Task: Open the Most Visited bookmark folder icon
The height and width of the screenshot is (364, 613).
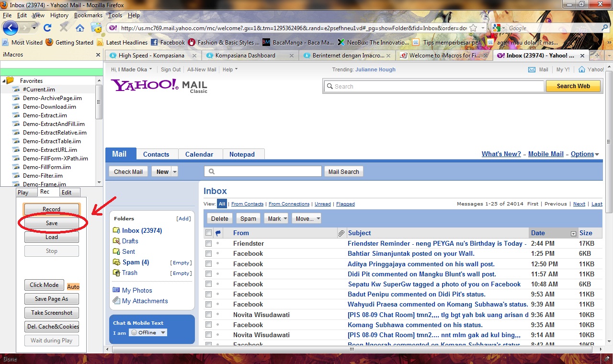Action: pyautogui.click(x=6, y=42)
